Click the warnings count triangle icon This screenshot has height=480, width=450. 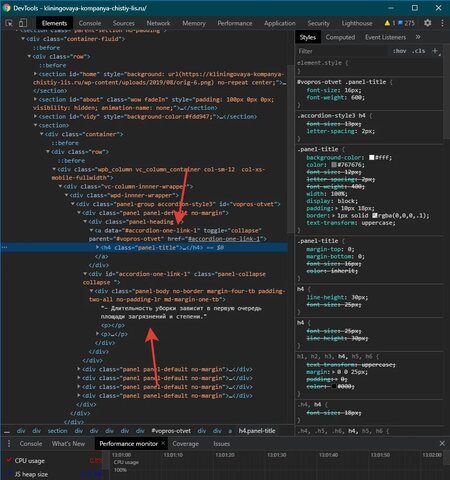click(387, 23)
